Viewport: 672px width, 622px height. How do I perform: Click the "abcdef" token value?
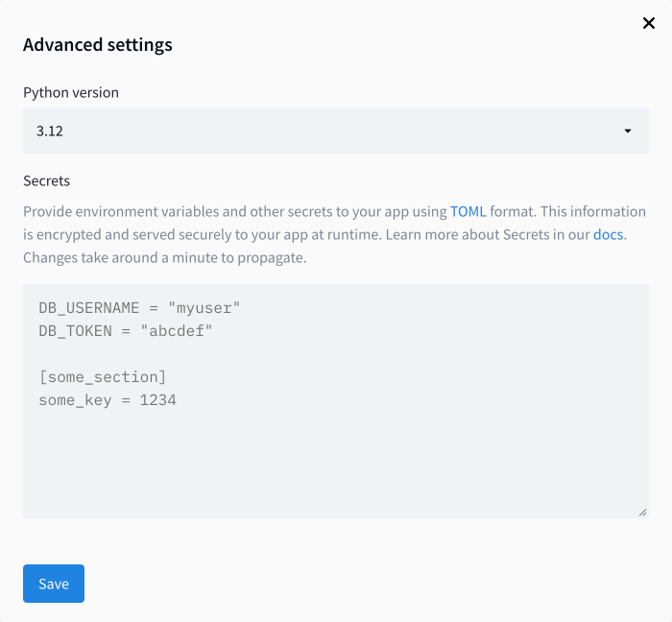tap(177, 331)
